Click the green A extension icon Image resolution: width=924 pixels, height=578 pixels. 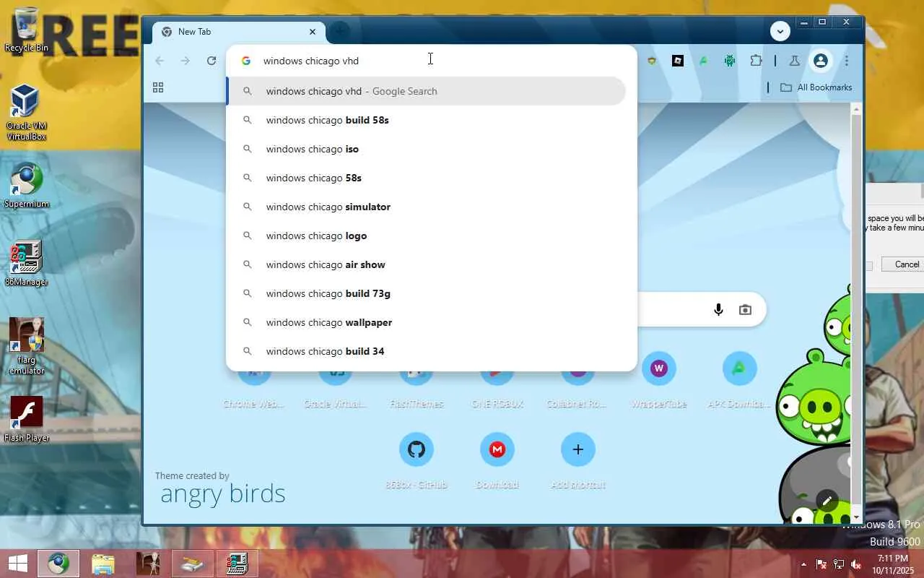[704, 61]
